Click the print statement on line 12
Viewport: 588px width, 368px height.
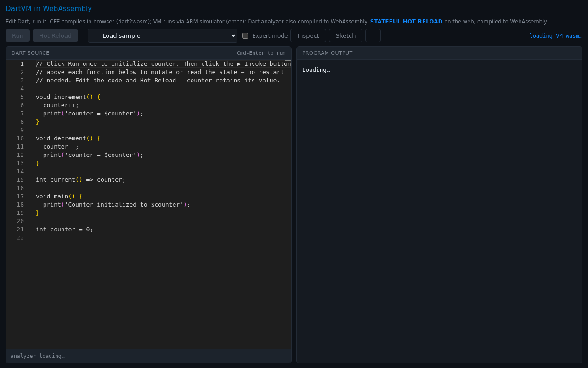(93, 155)
